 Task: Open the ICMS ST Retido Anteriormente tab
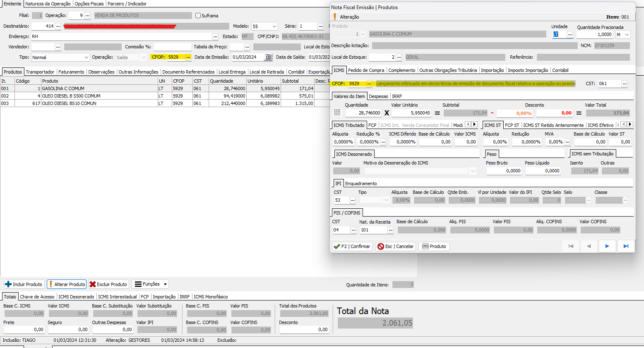coord(553,125)
